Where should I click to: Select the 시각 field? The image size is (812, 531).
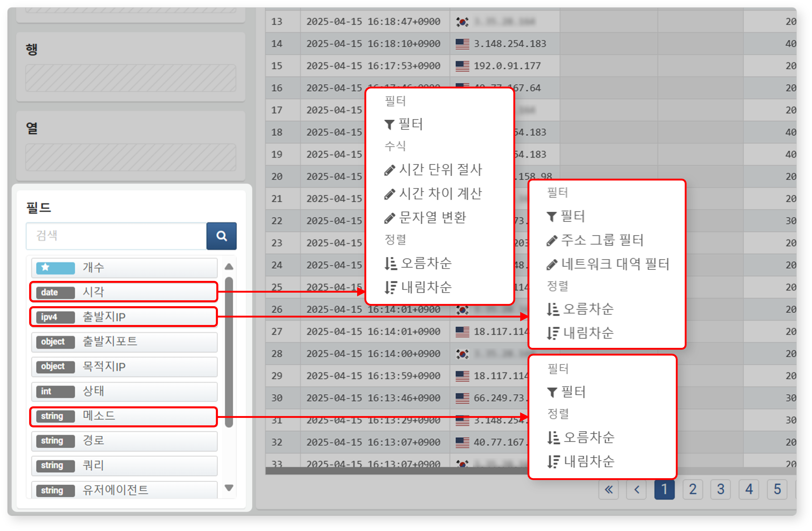[x=124, y=292]
